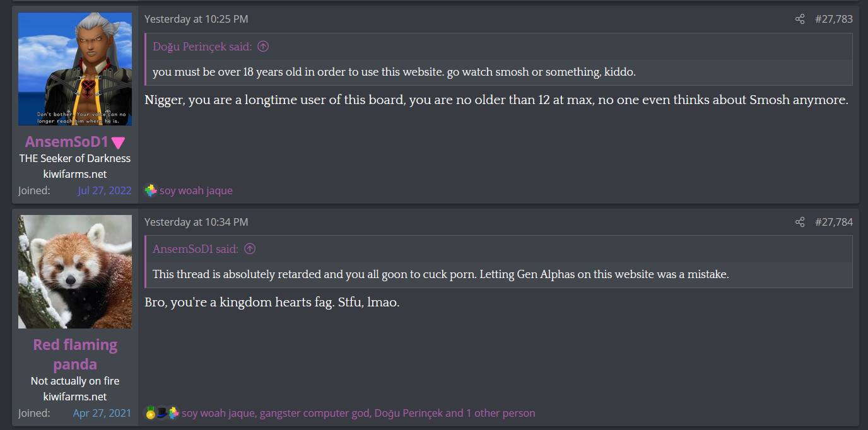Open the "Red flaming panda" username profile
868x430 pixels.
coord(75,354)
